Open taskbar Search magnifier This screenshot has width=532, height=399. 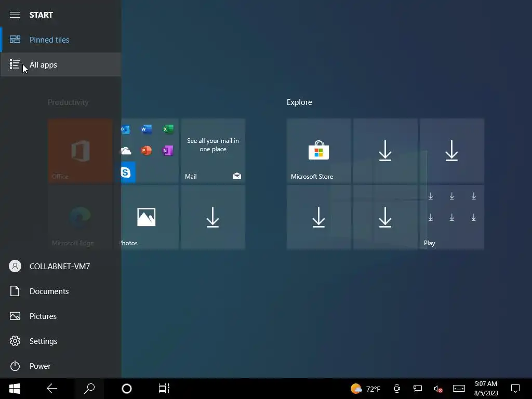(89, 389)
